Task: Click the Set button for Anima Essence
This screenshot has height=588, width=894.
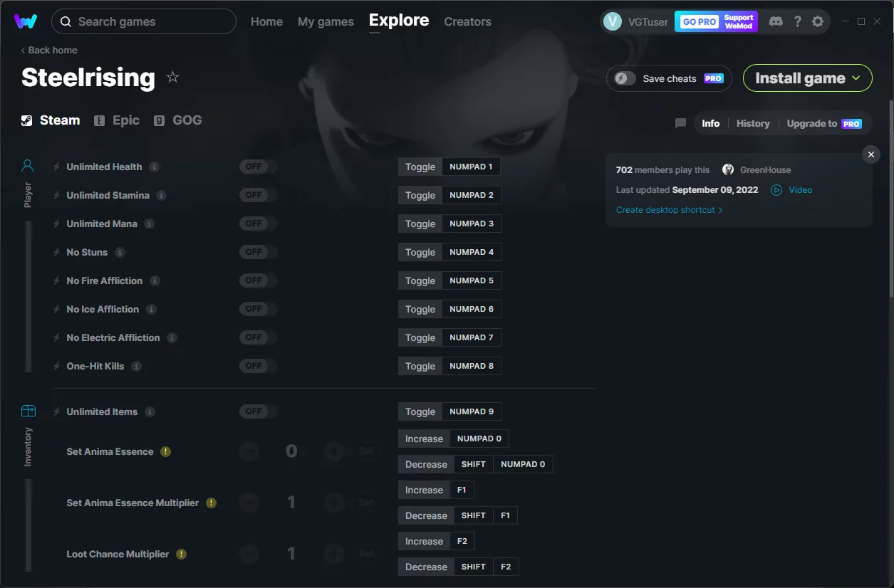Action: [x=366, y=451]
